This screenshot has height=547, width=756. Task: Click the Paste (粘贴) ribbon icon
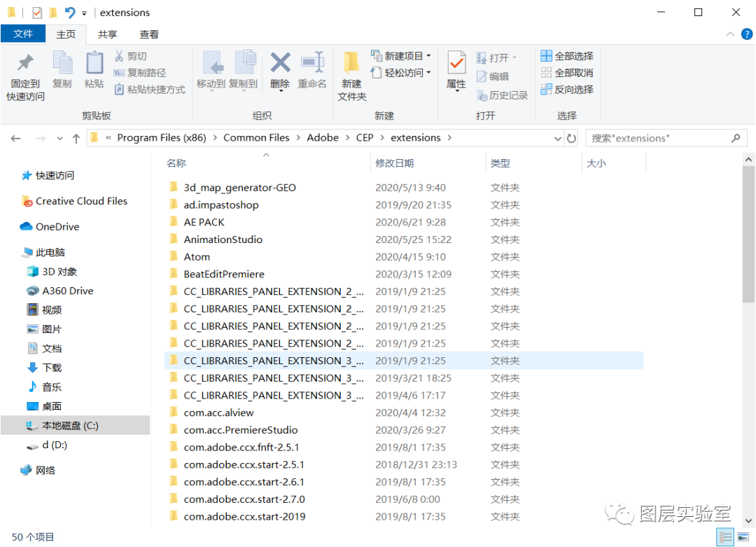coord(94,63)
